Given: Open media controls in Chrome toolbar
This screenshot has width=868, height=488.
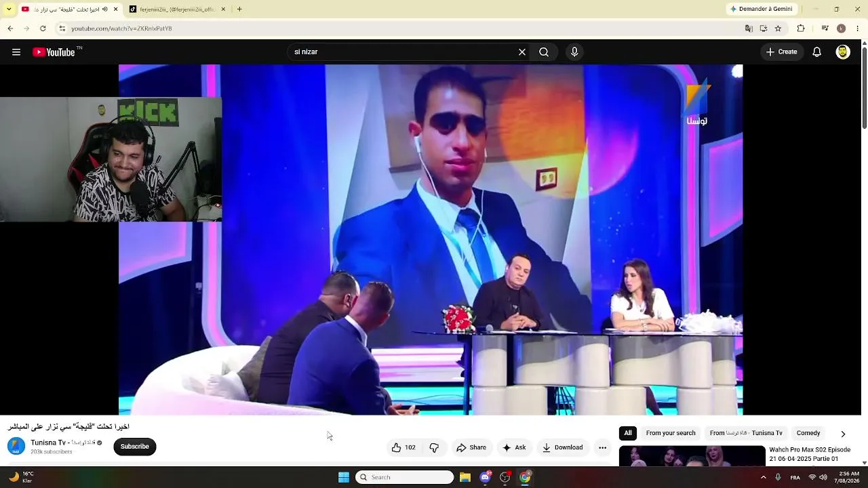Looking at the screenshot, I should tap(825, 28).
